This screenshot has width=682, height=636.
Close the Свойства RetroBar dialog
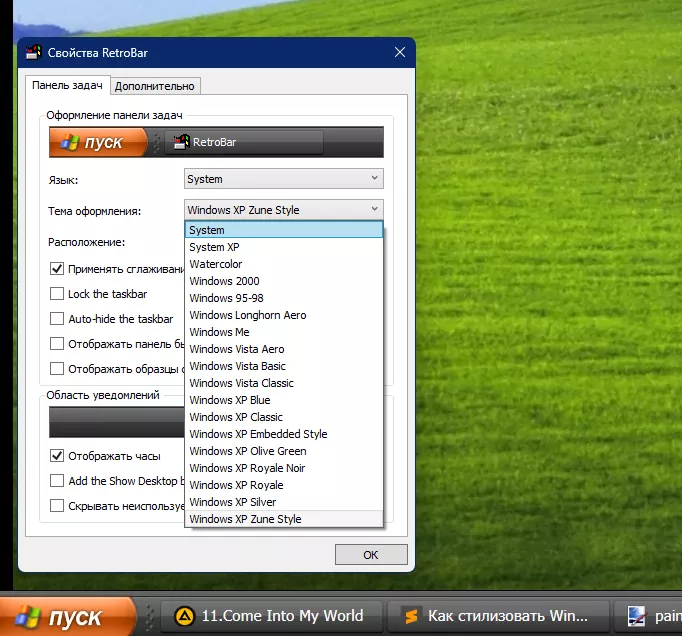click(x=400, y=53)
